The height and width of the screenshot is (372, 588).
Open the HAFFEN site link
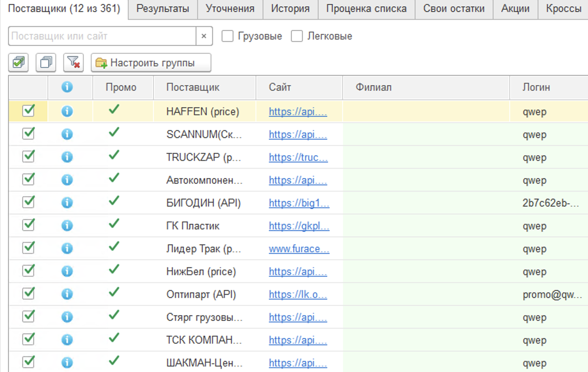tap(298, 112)
